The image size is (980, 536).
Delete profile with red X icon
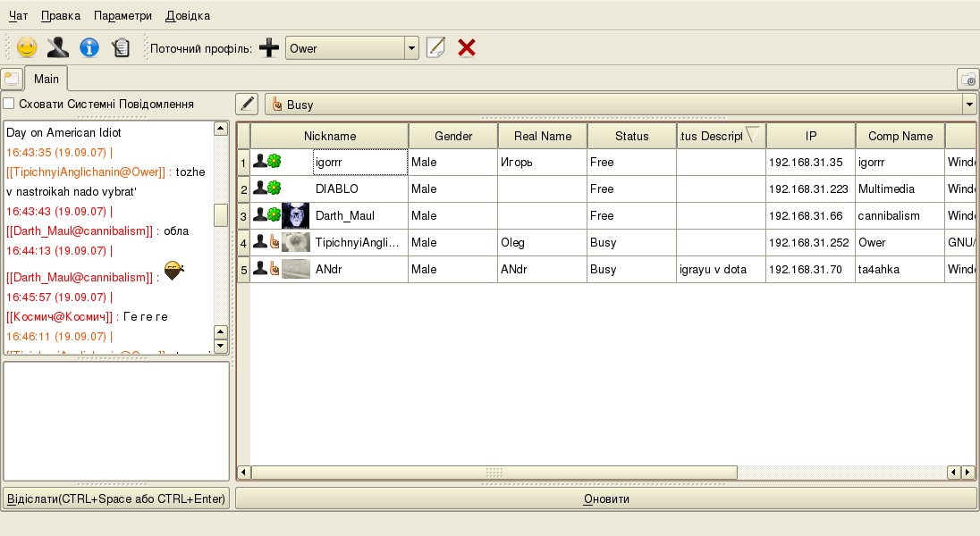point(466,48)
